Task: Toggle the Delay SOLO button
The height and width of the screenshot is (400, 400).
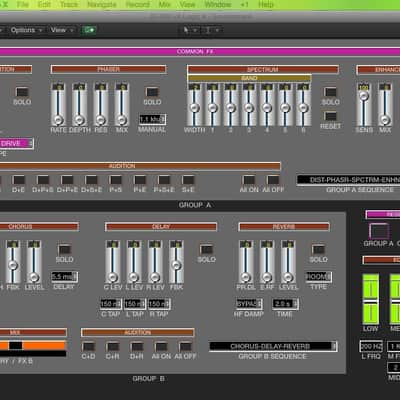Action: pos(206,249)
